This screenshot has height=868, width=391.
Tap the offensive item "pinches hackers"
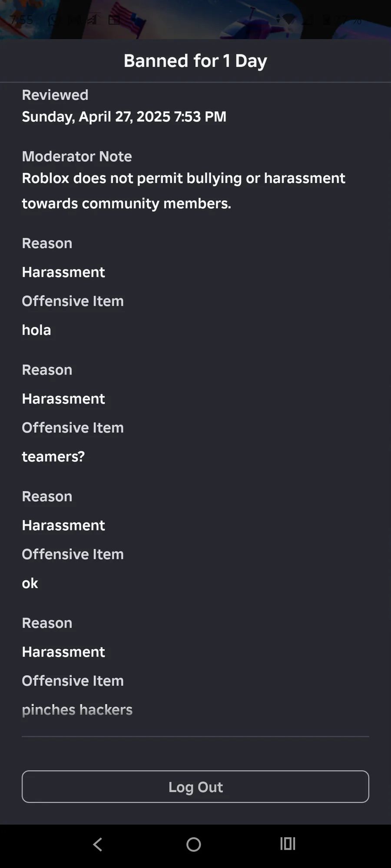[77, 710]
